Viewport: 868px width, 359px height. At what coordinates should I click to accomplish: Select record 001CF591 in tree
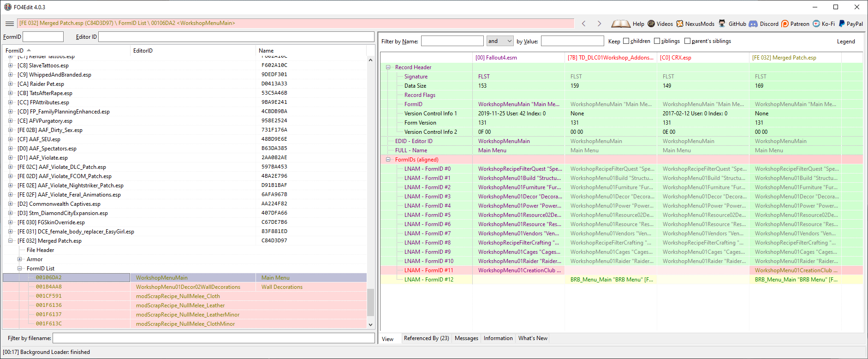[184, 296]
